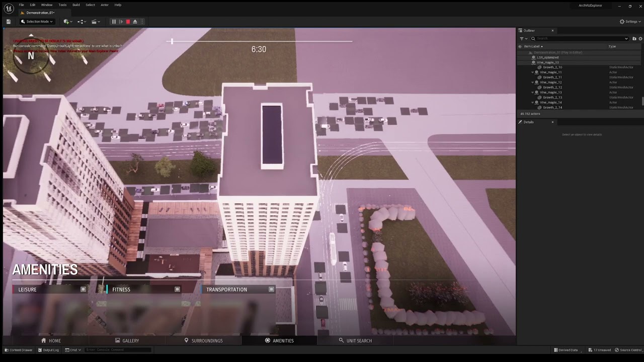Screen dimensions: 644x362
Task: Open the Unit Search tab
Action: click(x=355, y=340)
